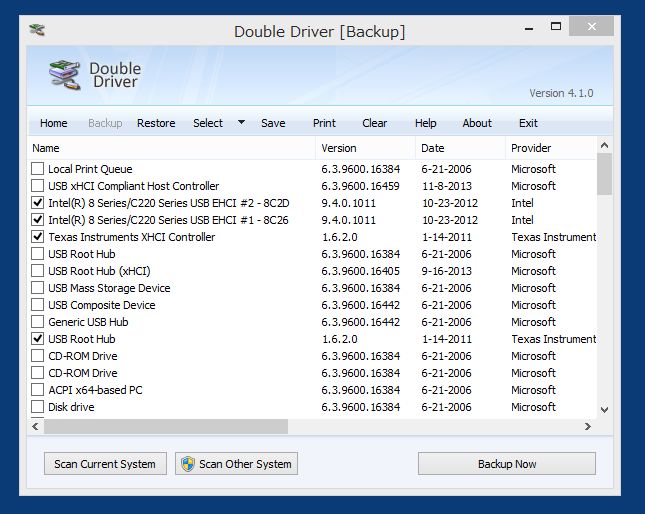Click Save in the toolbar
This screenshot has height=514, width=645.
[x=273, y=123]
